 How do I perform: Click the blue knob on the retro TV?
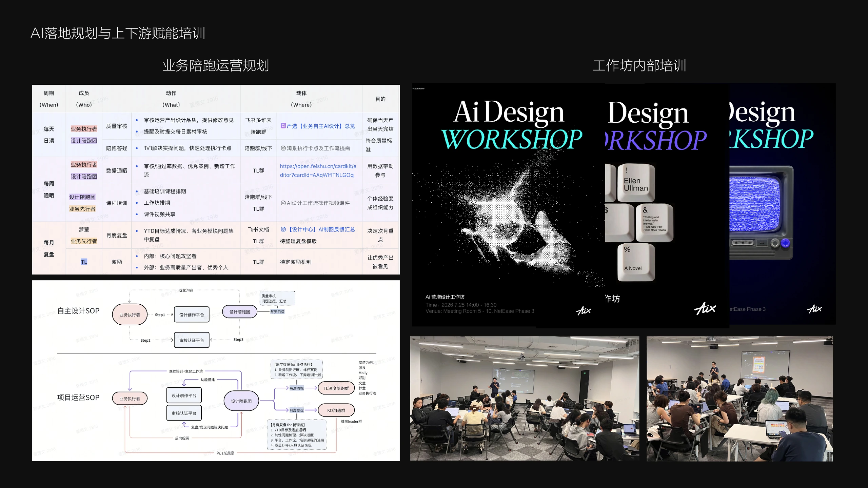tap(785, 243)
